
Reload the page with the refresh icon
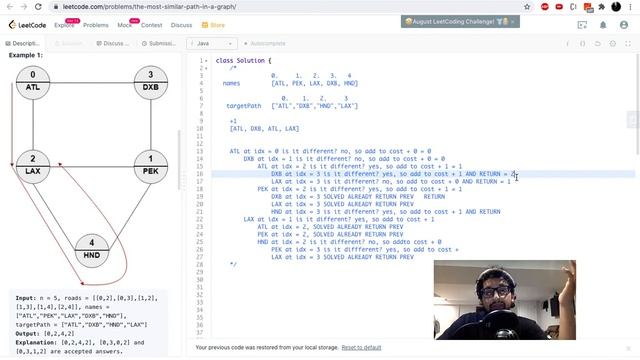tap(38, 7)
